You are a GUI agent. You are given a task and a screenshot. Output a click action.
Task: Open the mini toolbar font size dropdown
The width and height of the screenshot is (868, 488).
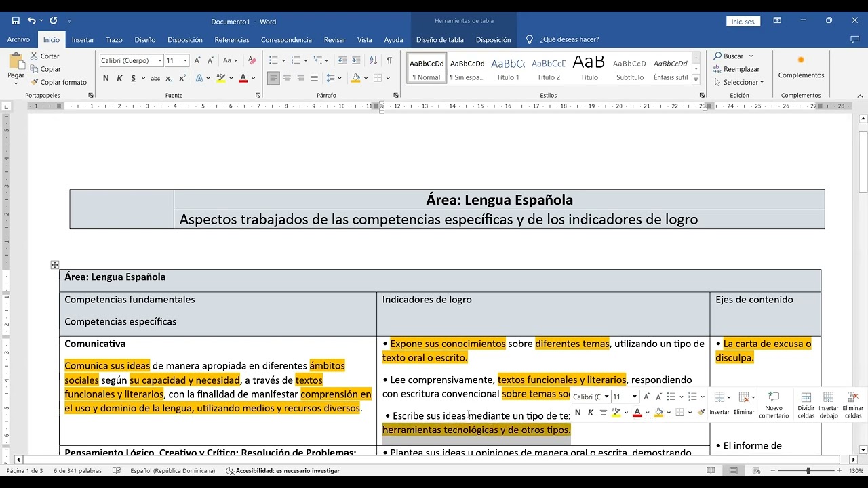coord(635,396)
